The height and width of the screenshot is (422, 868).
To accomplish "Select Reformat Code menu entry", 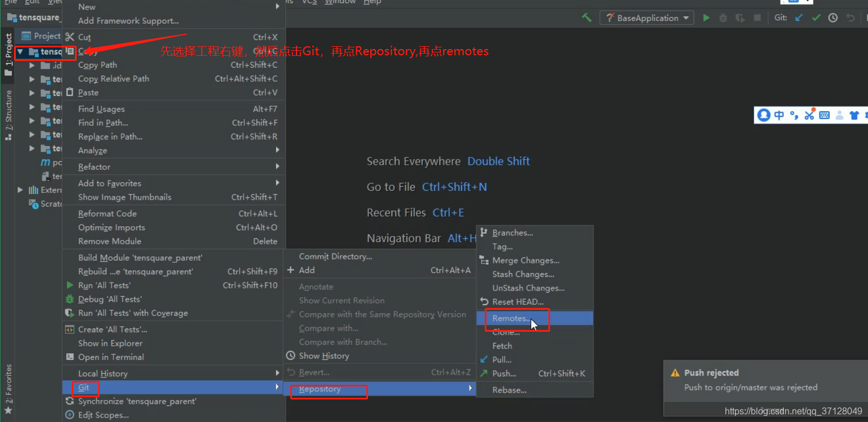I will pos(174,214).
